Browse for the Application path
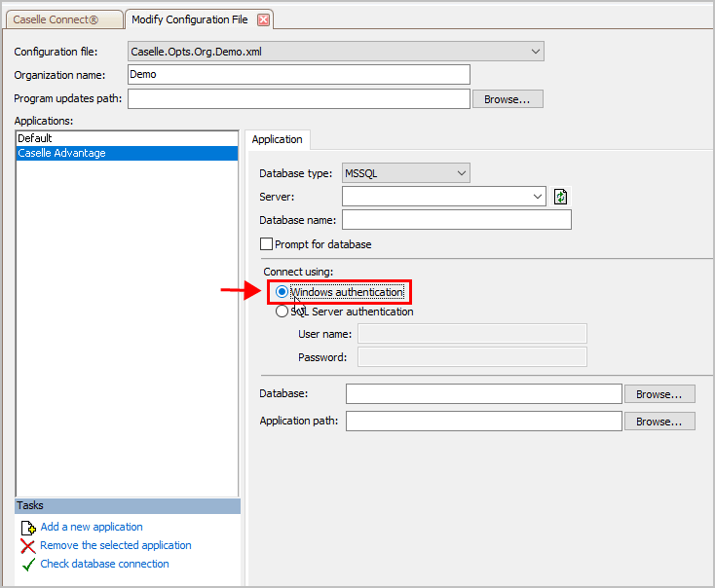 (x=659, y=422)
